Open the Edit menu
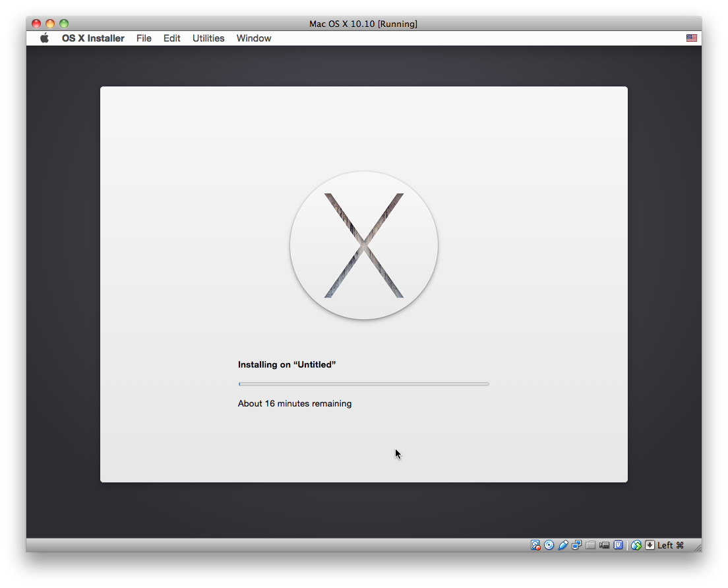Screen dimensions: 728x588 click(172, 38)
